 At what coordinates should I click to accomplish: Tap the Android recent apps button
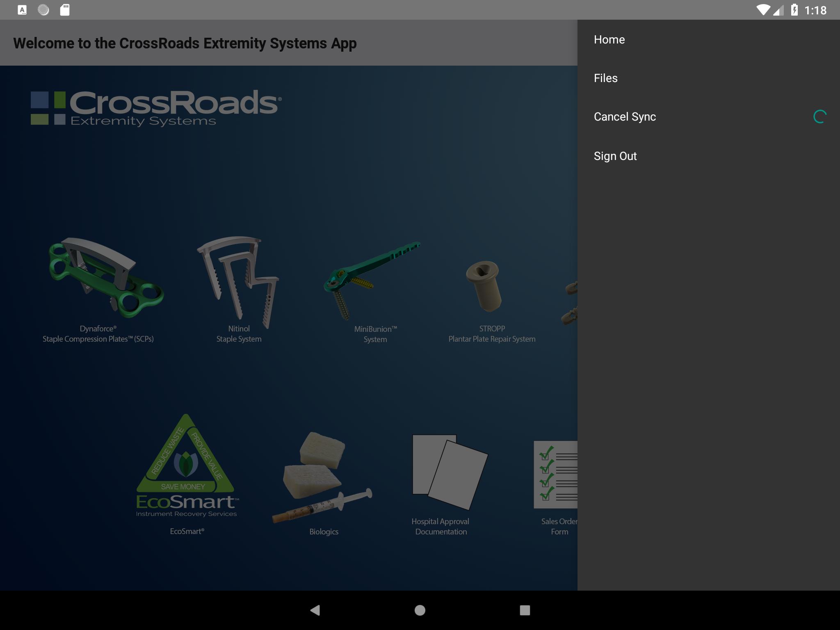[525, 610]
